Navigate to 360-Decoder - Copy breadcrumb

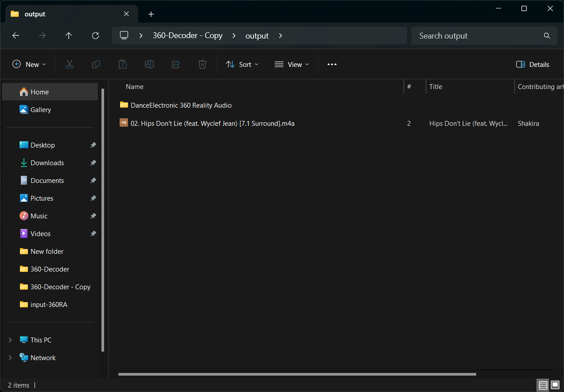[x=187, y=36]
